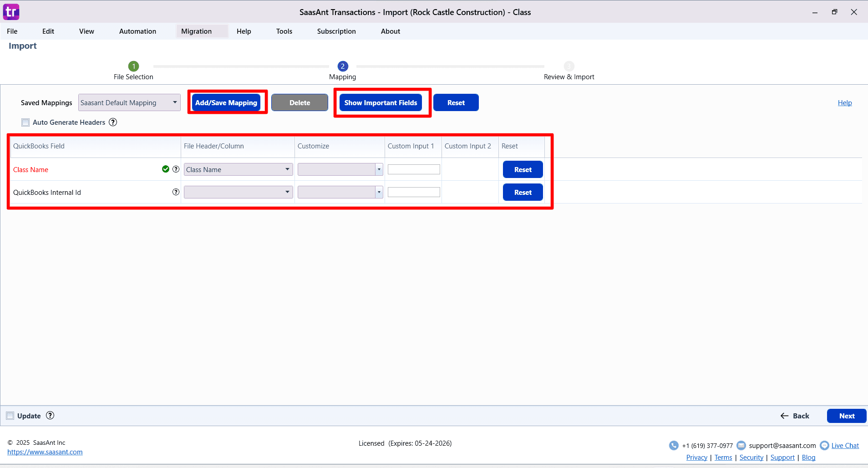Click the Custom Input 2 column header
This screenshot has width=868, height=468.
470,146
